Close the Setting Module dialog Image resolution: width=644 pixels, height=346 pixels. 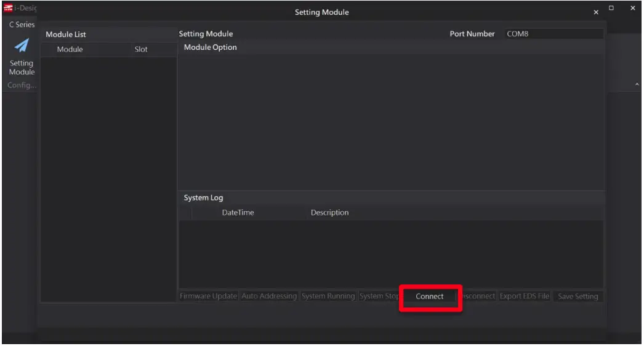[x=596, y=12]
